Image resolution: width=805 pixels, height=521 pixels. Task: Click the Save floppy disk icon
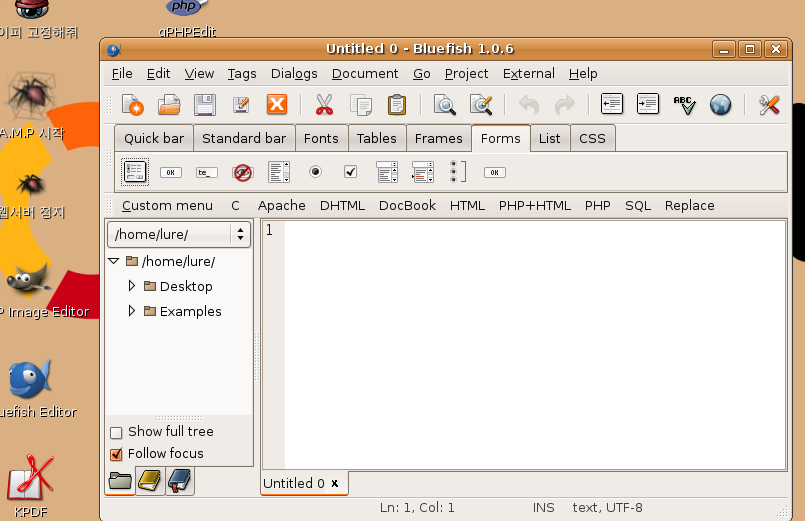coord(204,104)
